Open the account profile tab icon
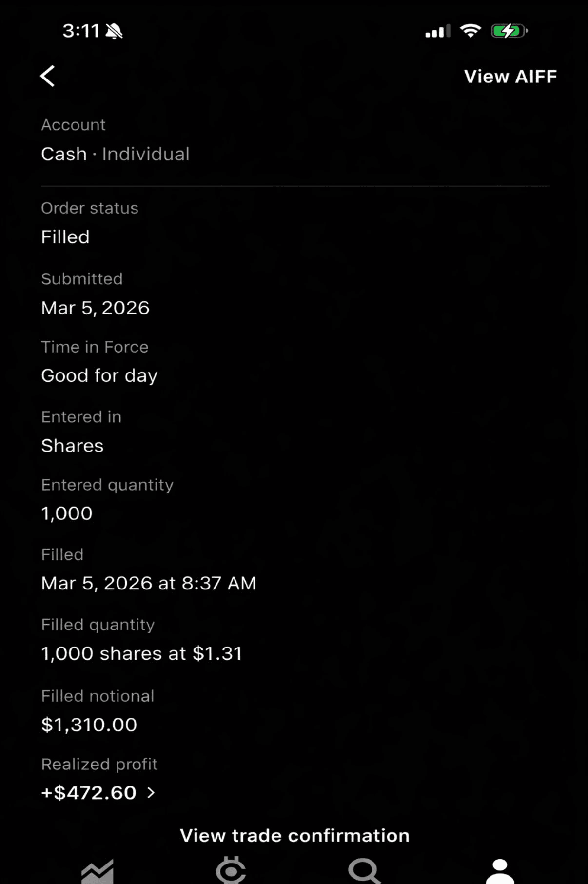Screen dimensions: 588x884 click(500, 871)
